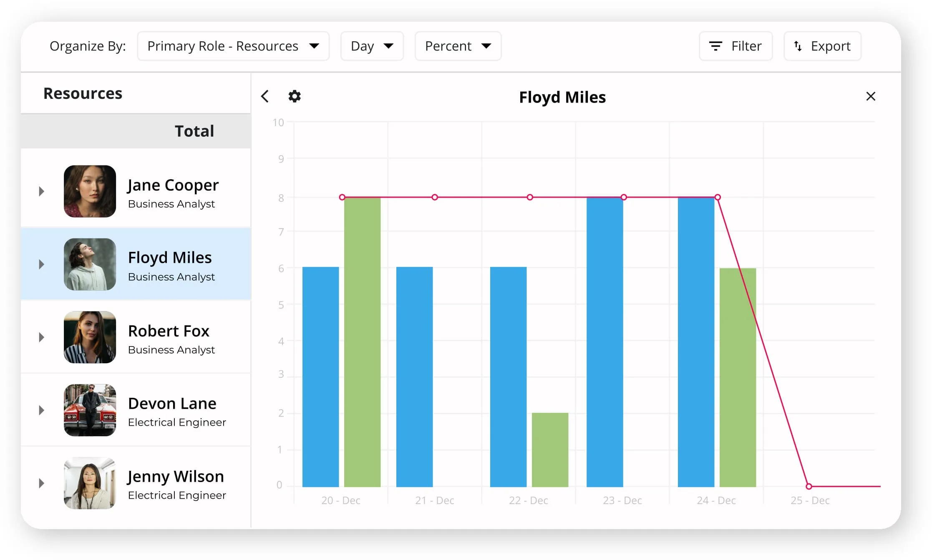Screen dimensions: 932x560
Task: Click Floyd Miles' profile photo
Action: tap(90, 264)
